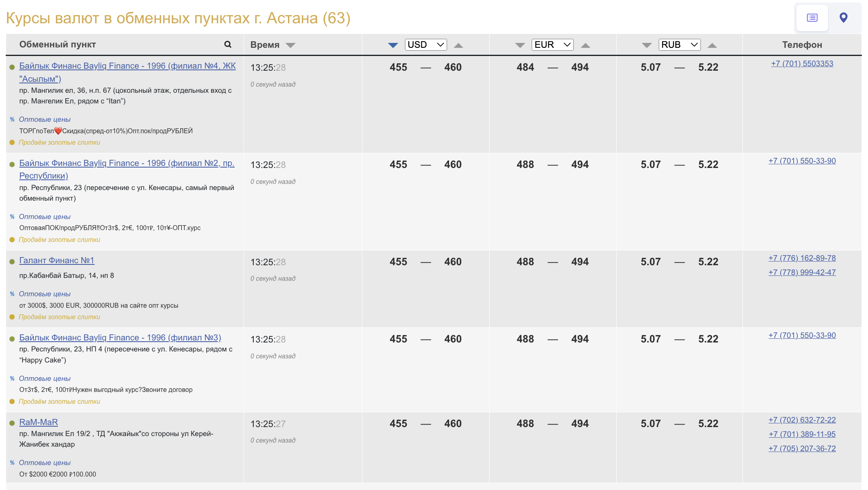The width and height of the screenshot is (868, 490).
Task: Open the EUR currency dropdown
Action: coord(552,45)
